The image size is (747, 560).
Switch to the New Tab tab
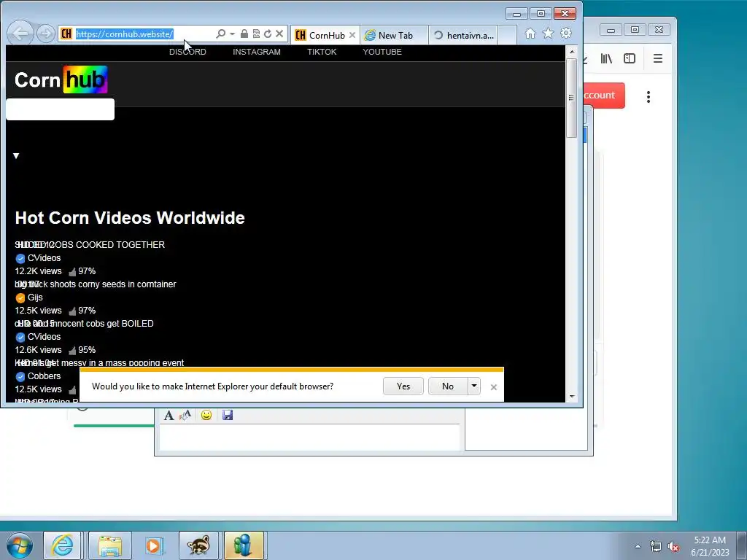tap(395, 35)
